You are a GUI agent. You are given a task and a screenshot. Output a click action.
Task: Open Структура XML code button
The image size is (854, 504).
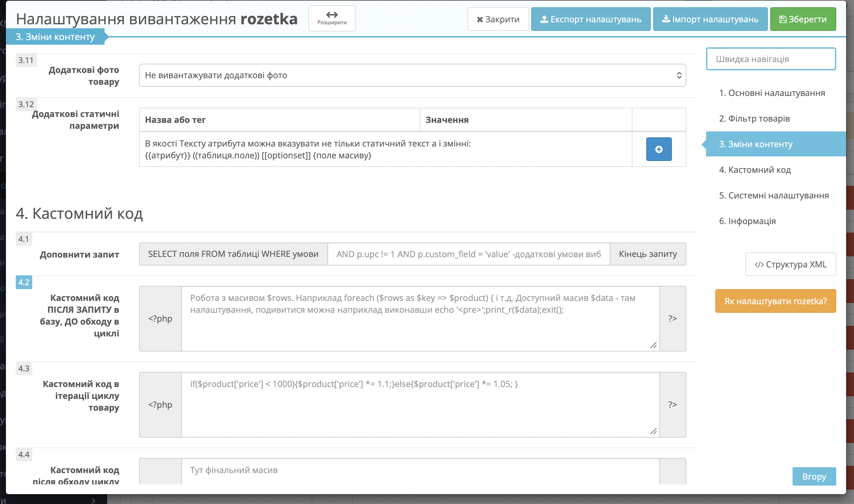tap(791, 264)
